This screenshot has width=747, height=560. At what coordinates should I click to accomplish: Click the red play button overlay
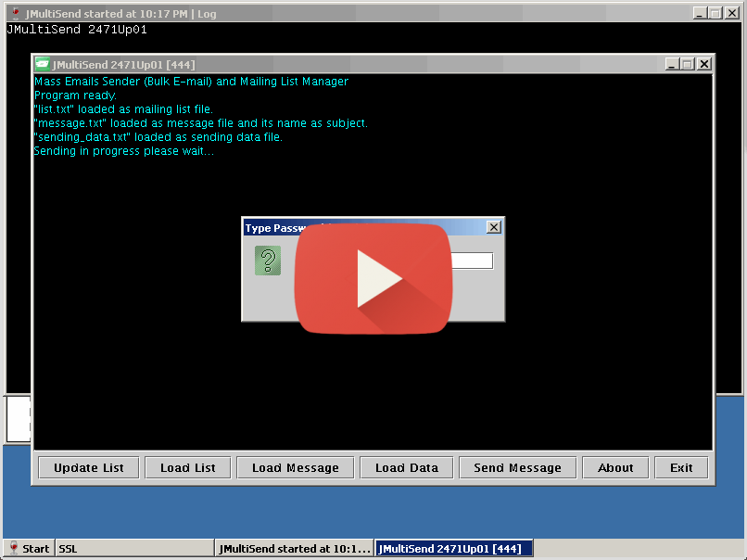373,277
